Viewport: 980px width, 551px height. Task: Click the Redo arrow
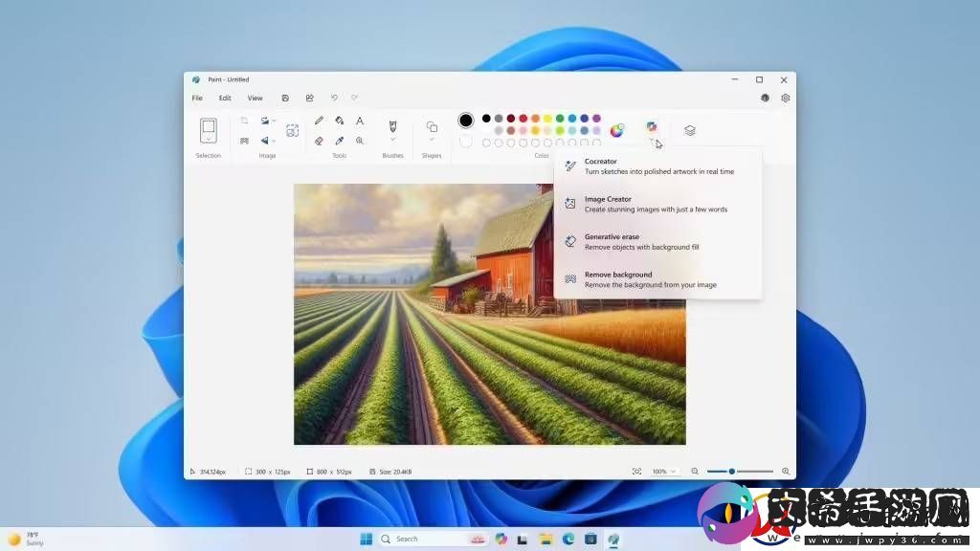(354, 99)
